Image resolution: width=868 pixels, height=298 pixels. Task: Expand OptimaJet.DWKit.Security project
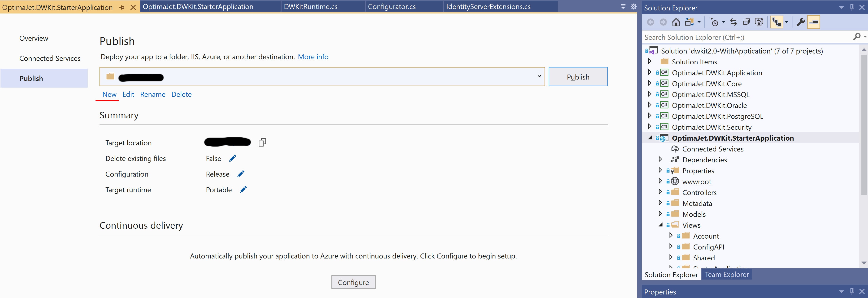649,127
